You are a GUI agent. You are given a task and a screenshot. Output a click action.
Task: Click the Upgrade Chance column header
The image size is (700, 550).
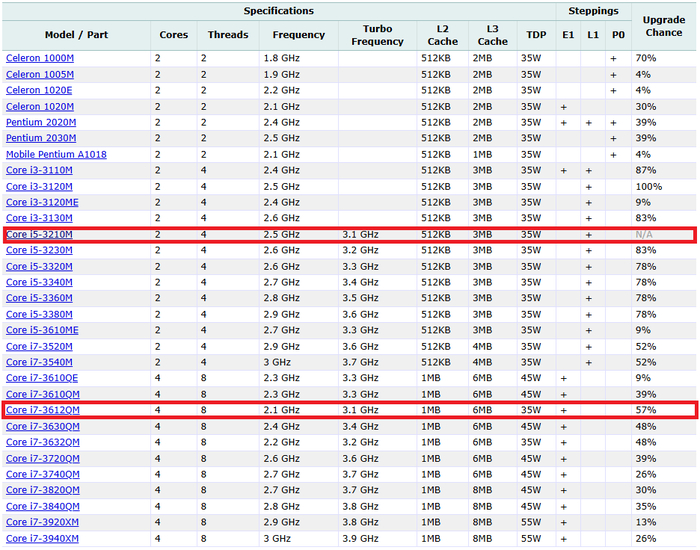pos(664,26)
